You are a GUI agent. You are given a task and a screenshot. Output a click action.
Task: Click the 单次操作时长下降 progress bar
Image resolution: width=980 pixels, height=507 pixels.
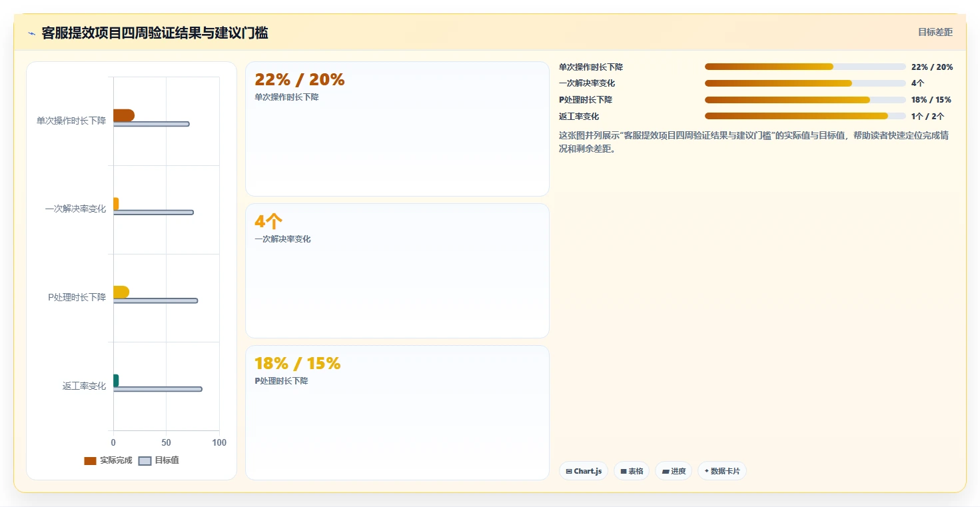(805, 67)
